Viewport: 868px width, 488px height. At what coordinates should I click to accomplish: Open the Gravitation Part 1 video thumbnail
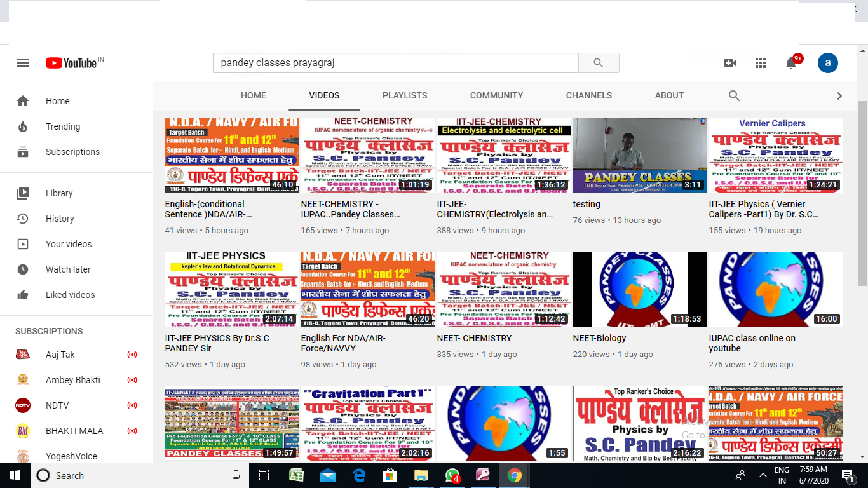[368, 423]
